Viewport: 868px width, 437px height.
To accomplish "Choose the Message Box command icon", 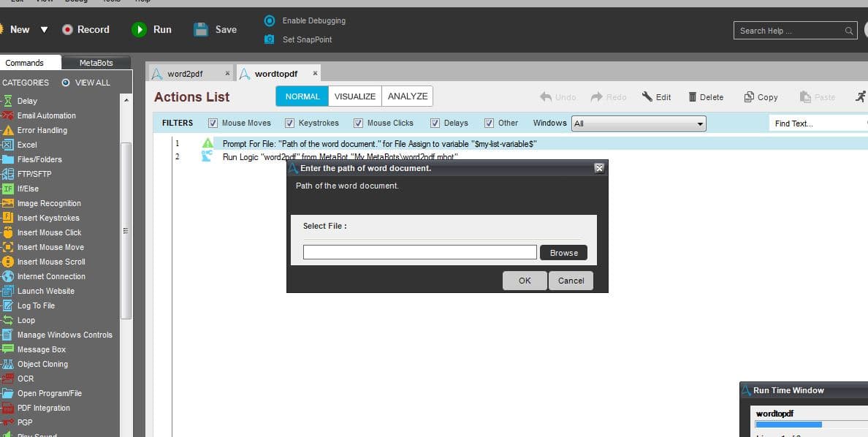I will click(x=8, y=349).
